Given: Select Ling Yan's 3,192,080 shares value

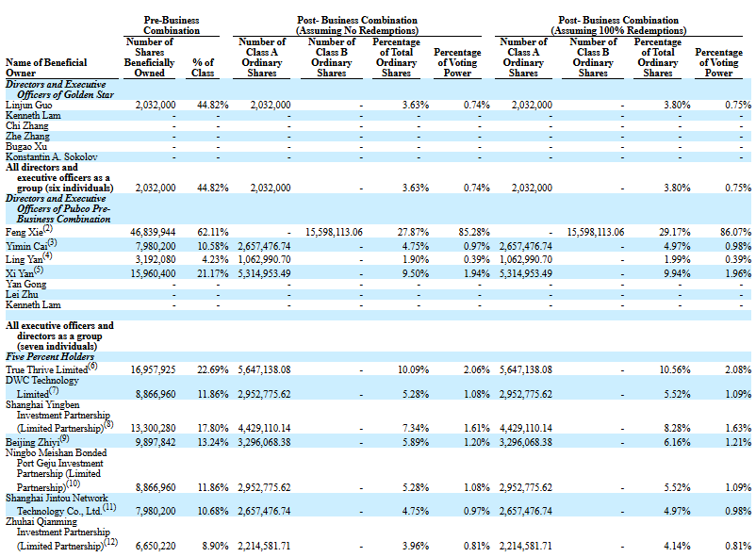Looking at the screenshot, I should (x=156, y=259).
